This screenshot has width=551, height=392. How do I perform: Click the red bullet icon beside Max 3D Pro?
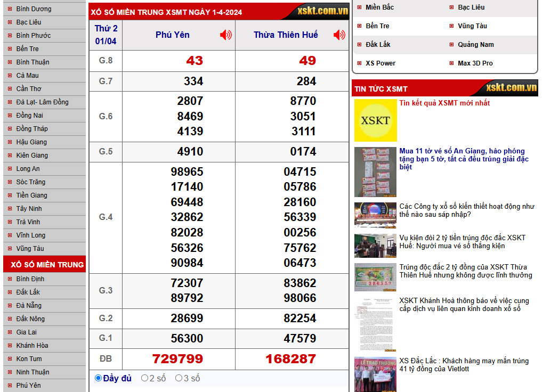click(451, 63)
